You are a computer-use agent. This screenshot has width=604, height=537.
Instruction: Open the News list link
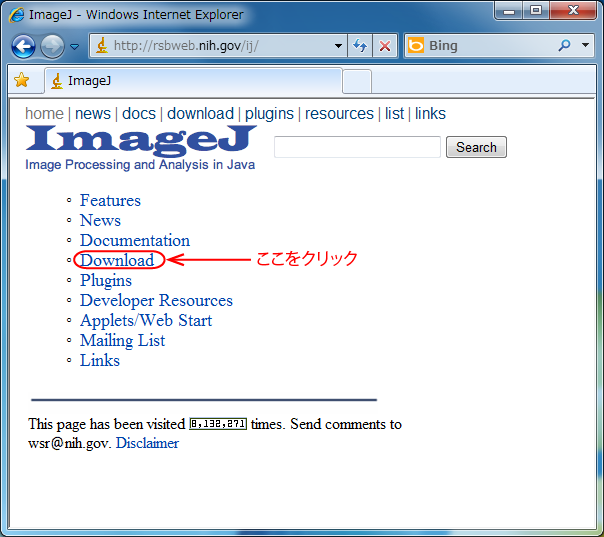[x=100, y=220]
